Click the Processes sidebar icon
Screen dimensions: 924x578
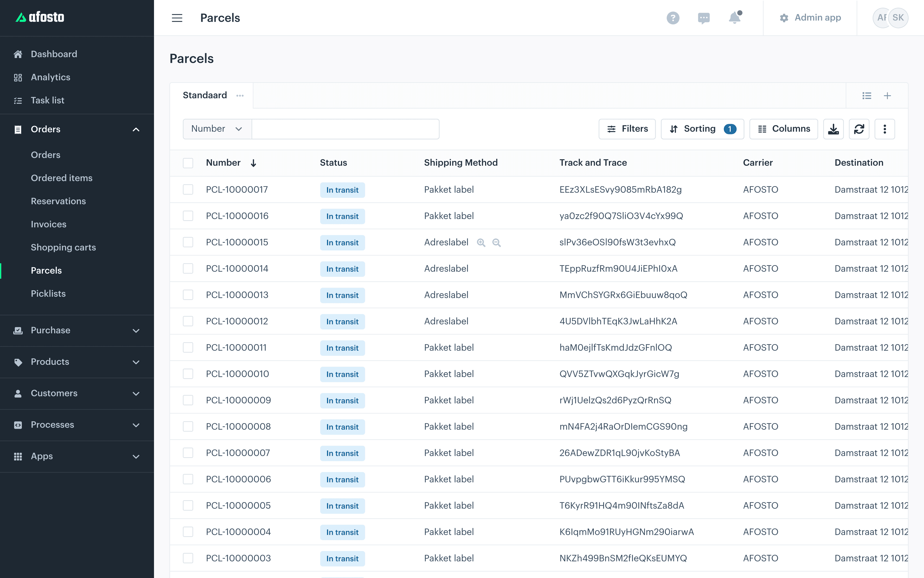[18, 425]
